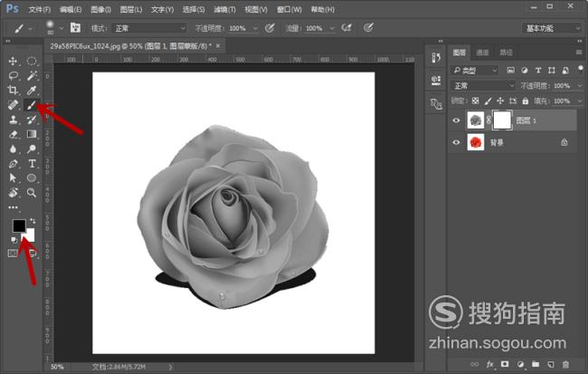Select the Elliptical Marquee tool
588x374 pixels.
tap(32, 61)
